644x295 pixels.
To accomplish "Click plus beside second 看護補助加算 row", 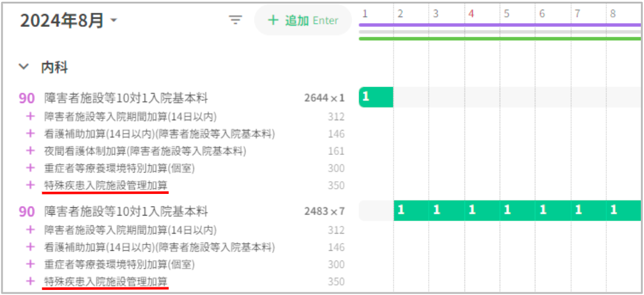I will (x=29, y=248).
